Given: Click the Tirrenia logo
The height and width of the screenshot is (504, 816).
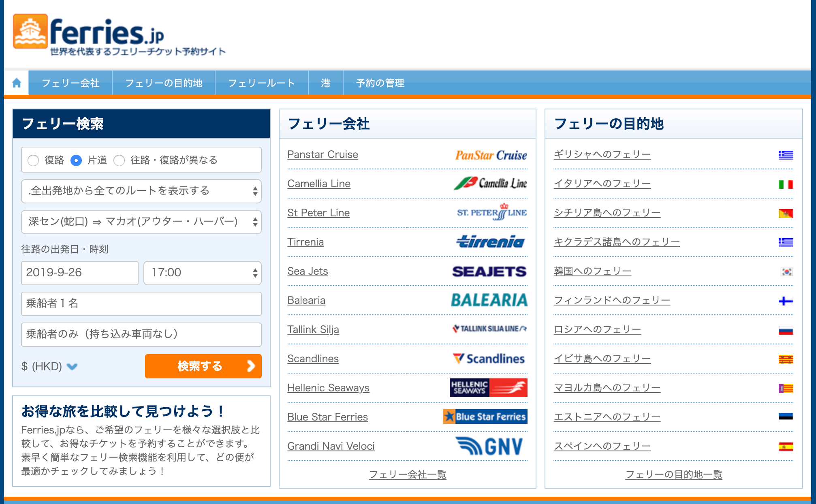Looking at the screenshot, I should 491,242.
